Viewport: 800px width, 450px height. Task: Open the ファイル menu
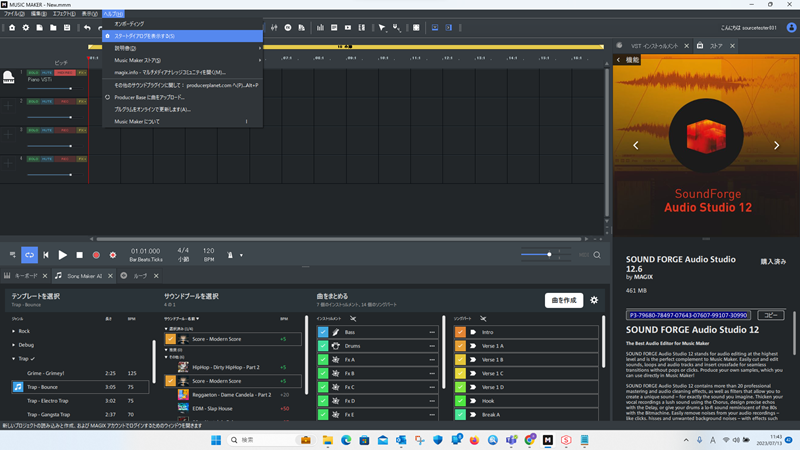click(14, 14)
